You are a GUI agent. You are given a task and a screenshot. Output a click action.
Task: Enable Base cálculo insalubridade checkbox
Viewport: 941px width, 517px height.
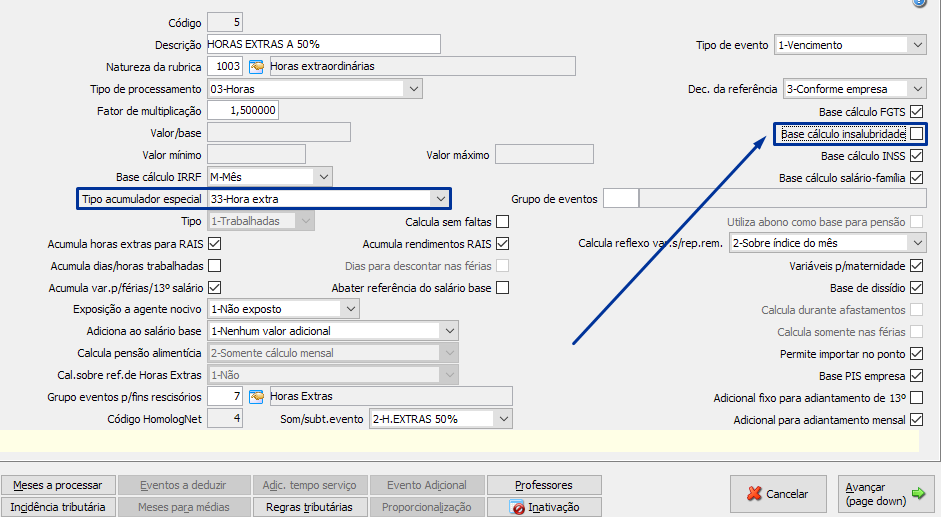coord(916,134)
